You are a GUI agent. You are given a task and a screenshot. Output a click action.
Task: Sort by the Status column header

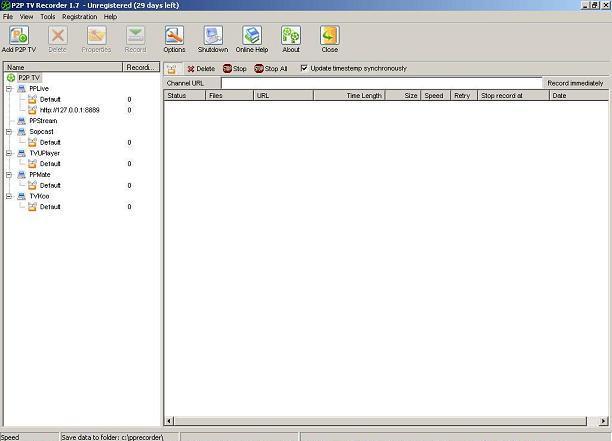pos(185,95)
